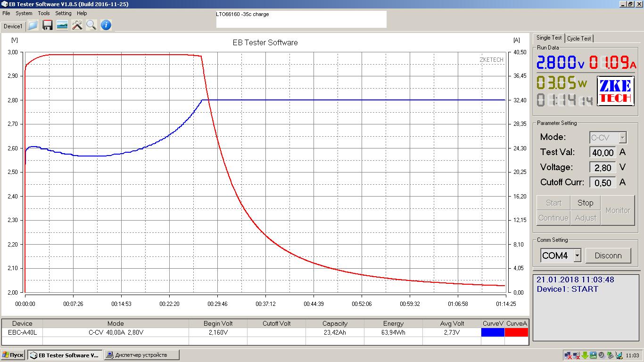Click the system tray clock 11:03
The image size is (644, 362).
click(x=633, y=355)
